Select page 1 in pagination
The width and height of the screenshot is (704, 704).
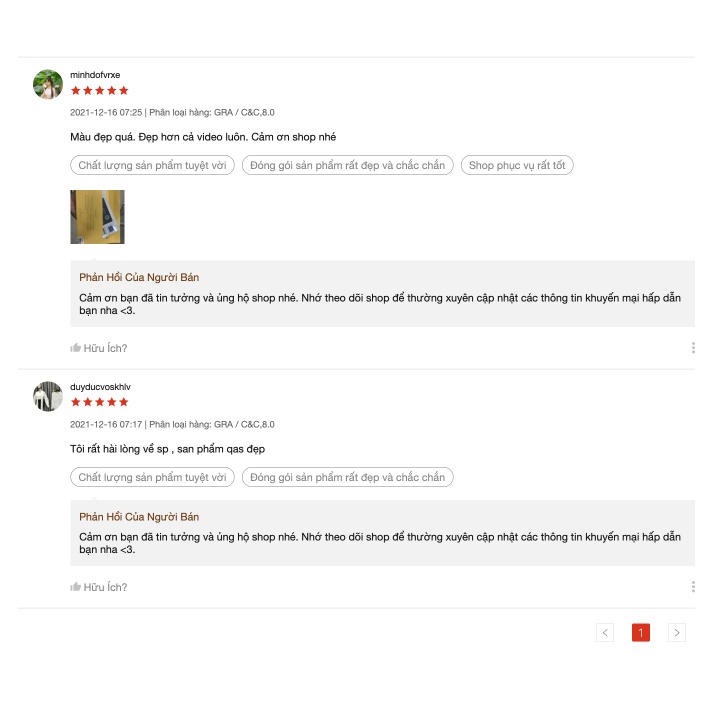pos(641,632)
